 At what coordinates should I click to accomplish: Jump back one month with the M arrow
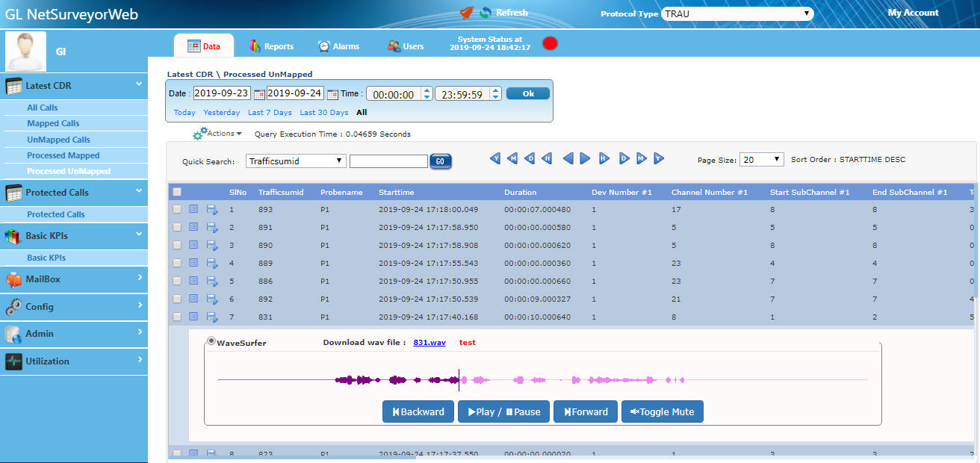pos(512,158)
